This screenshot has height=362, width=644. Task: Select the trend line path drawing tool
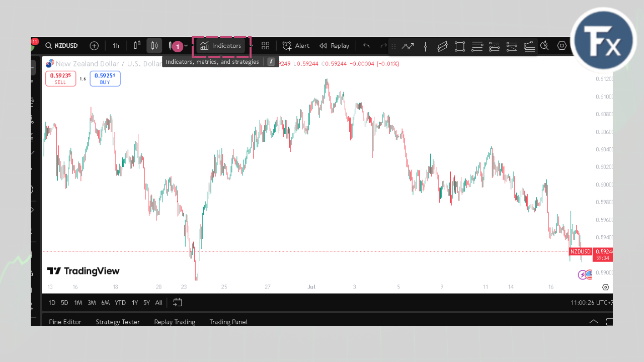(408, 46)
